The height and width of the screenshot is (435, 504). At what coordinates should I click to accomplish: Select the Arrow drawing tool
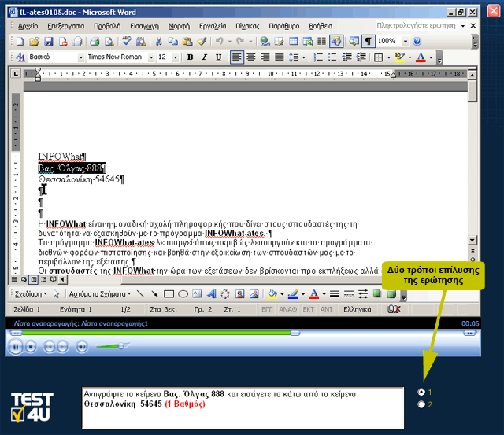tap(154, 293)
